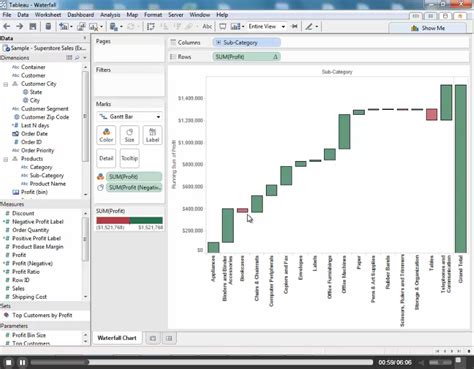The image size is (474, 369).
Task: Click the presentation mode screen icon
Action: 223,27
